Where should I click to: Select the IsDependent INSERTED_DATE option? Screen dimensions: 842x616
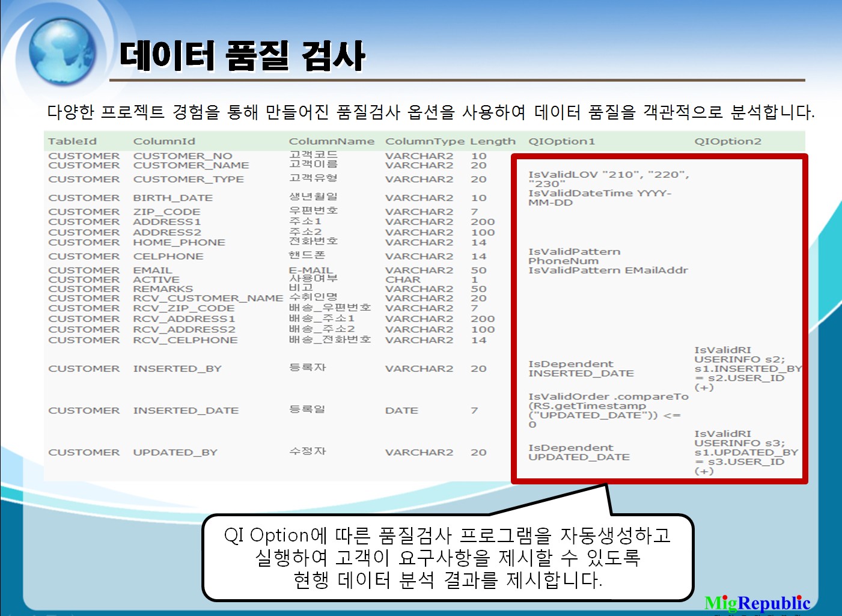point(581,368)
